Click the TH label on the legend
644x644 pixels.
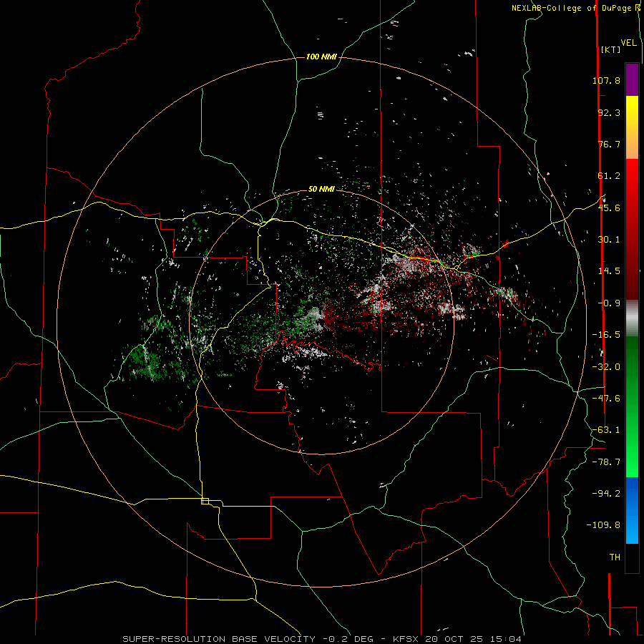(615, 557)
